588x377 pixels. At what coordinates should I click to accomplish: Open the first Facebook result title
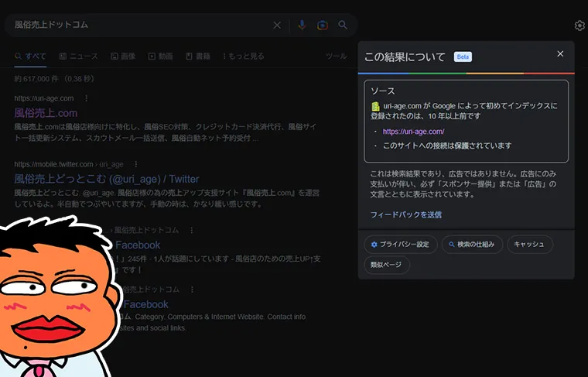point(138,245)
